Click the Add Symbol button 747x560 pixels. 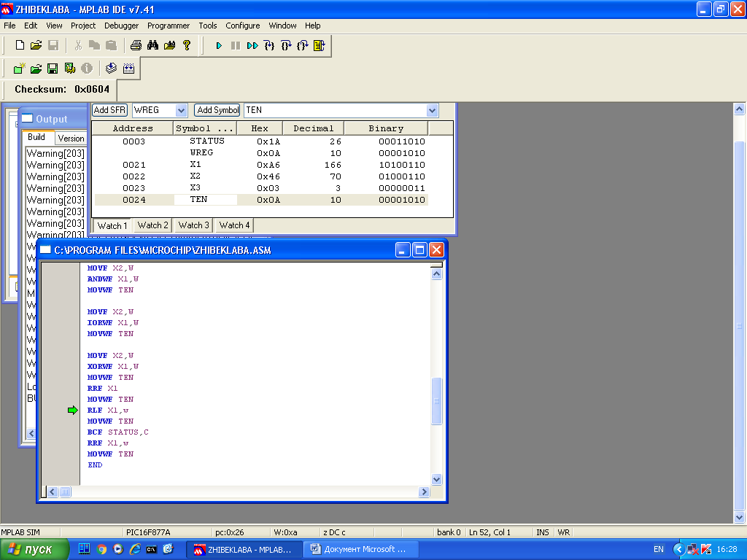click(x=217, y=110)
